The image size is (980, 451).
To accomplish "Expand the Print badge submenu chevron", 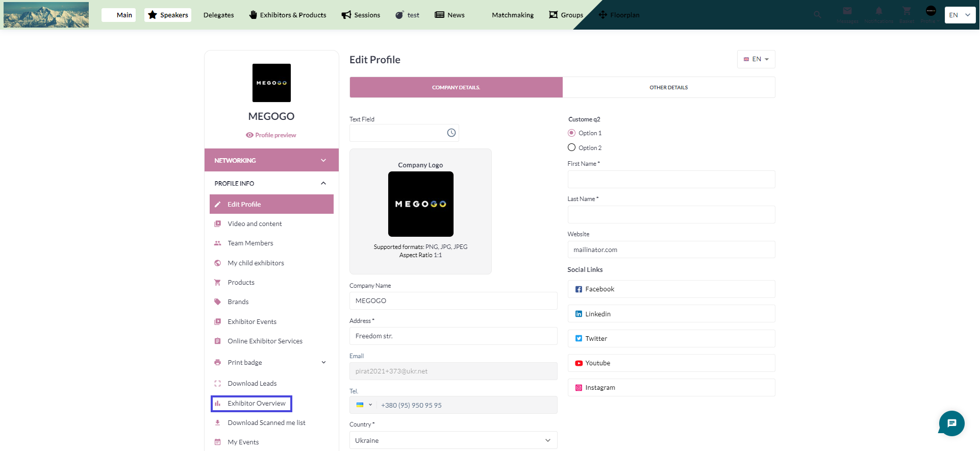I will [x=323, y=363].
